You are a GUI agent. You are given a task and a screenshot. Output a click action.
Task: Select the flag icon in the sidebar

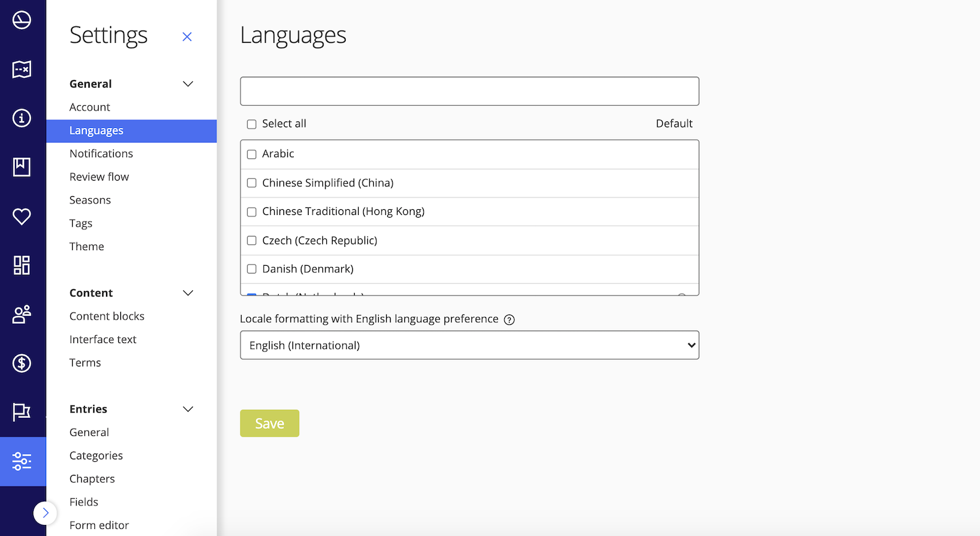pos(21,412)
